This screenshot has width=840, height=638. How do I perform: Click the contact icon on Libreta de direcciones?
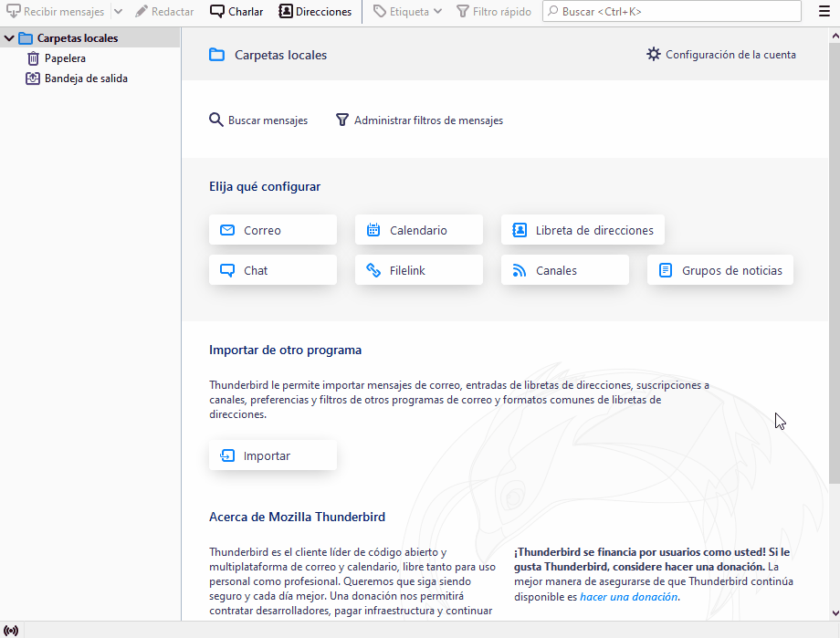click(x=520, y=230)
